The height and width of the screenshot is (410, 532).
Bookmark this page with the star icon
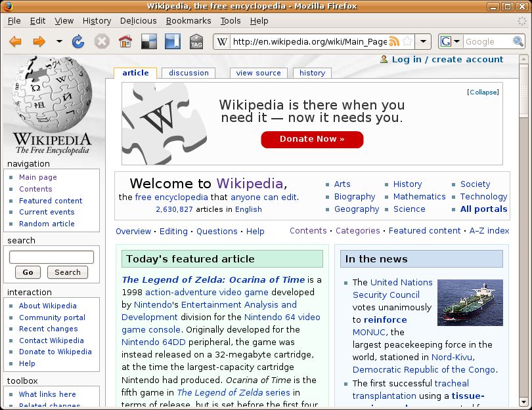pyautogui.click(x=407, y=41)
